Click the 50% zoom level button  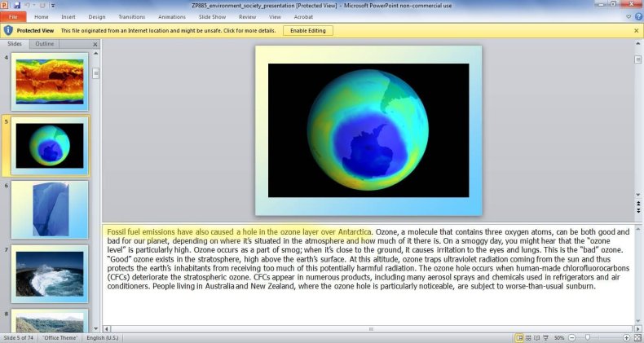[559, 338]
